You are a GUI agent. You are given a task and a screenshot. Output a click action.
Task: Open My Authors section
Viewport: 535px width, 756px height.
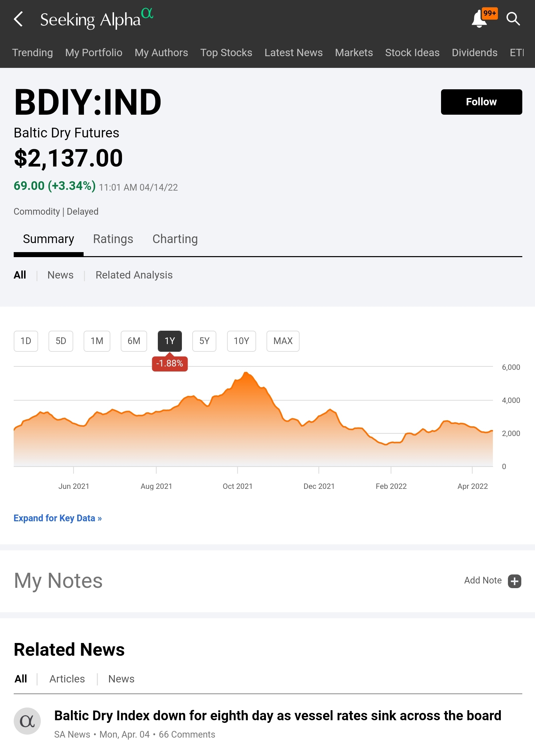click(161, 52)
